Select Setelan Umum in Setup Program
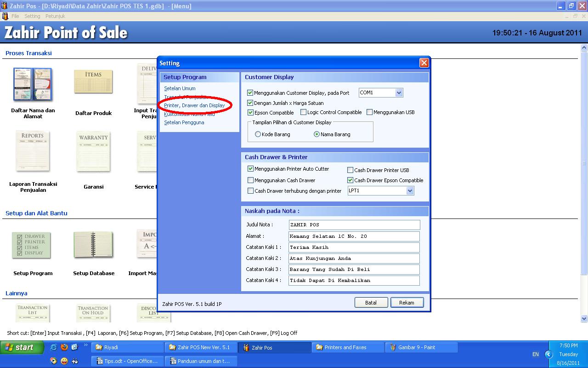Image resolution: width=588 pixels, height=368 pixels. [180, 88]
